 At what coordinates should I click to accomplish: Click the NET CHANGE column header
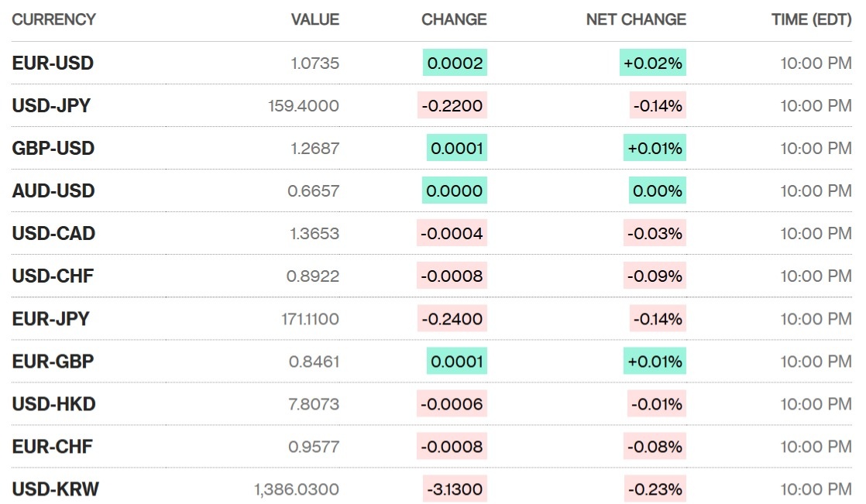pos(636,19)
